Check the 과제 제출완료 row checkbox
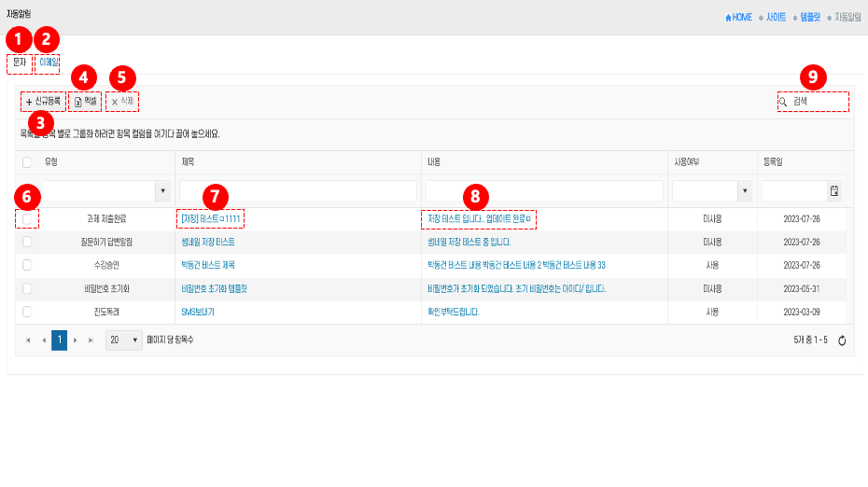The image size is (868, 487). [27, 218]
